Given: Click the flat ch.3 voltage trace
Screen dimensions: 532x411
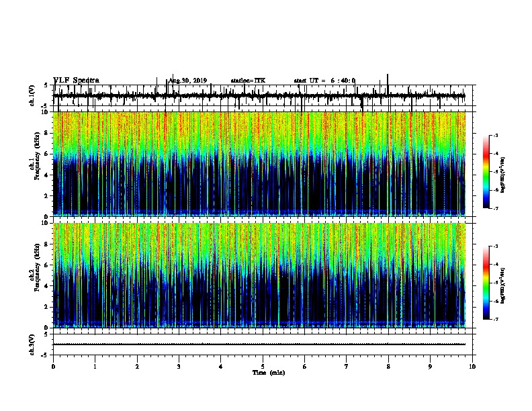Looking at the screenshot, I should pos(259,345).
